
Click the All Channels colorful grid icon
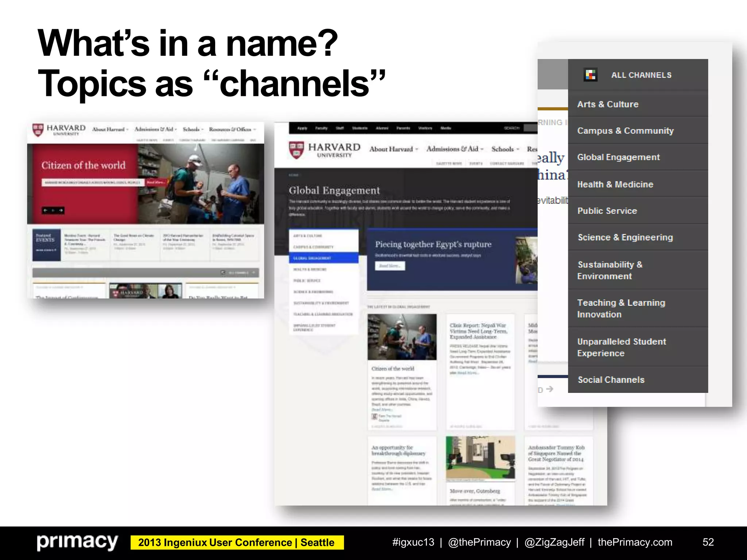(590, 75)
